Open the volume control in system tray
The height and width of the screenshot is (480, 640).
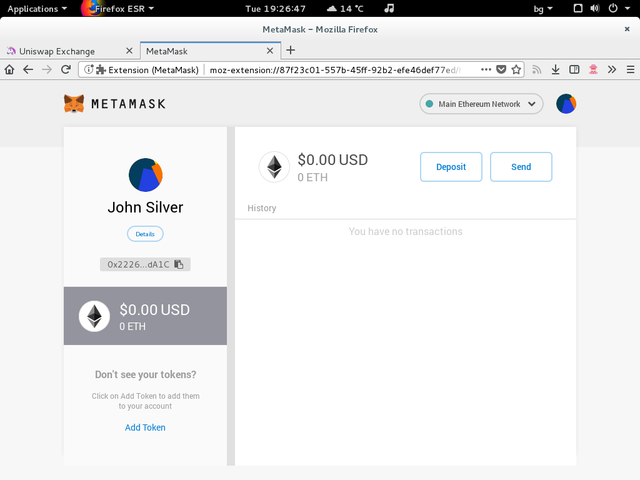coord(595,8)
